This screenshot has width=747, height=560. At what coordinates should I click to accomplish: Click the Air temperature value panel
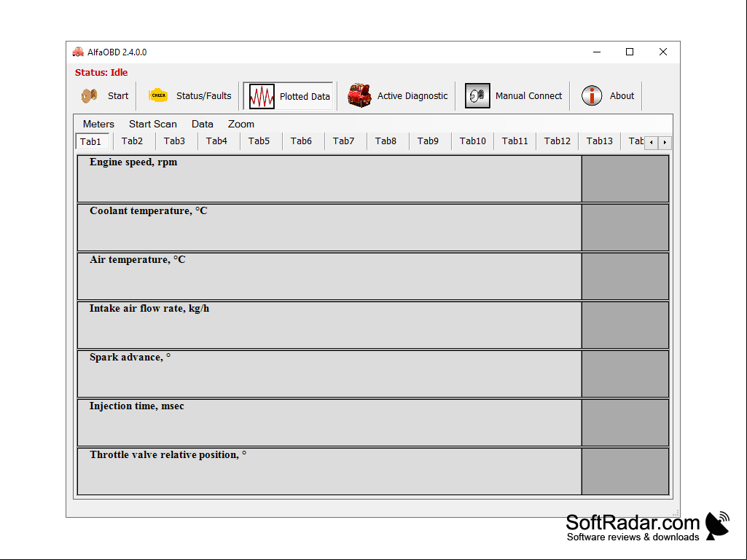(625, 276)
